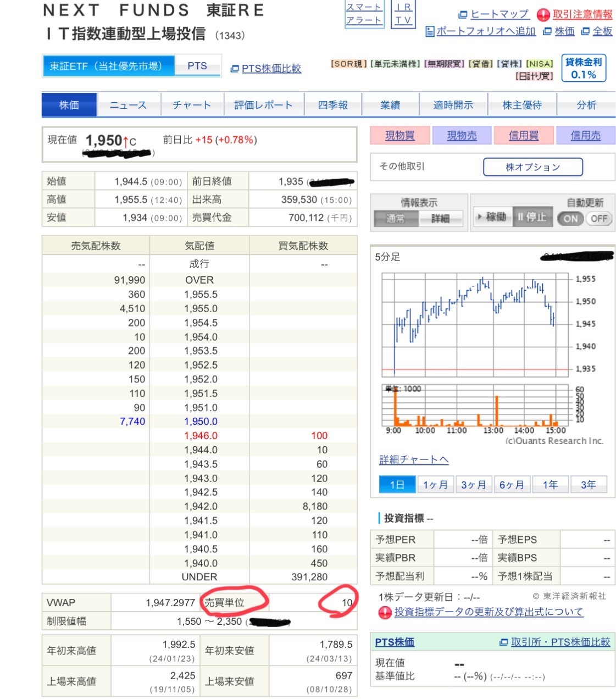Open PTS株価比較 link

click(x=271, y=69)
